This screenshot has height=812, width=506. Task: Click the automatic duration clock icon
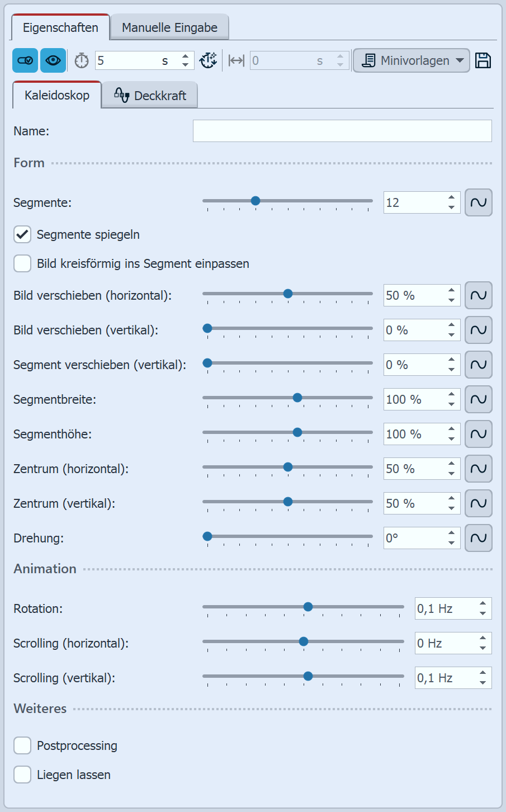(209, 60)
